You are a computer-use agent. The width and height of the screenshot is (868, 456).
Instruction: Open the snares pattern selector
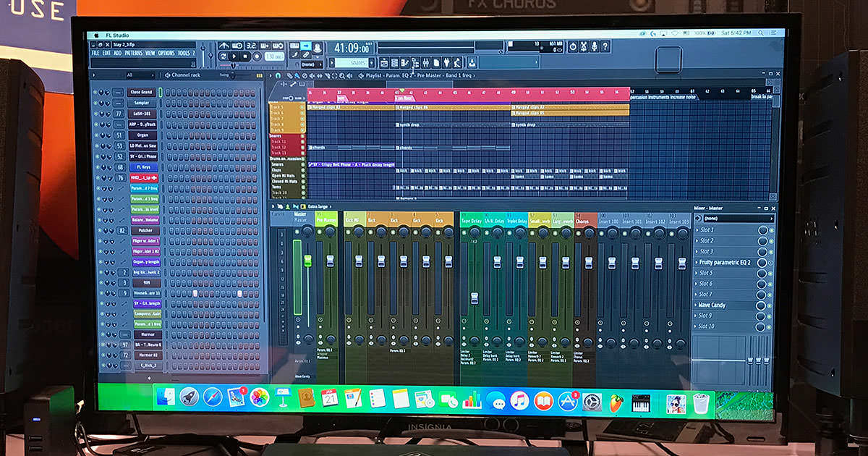[352, 63]
